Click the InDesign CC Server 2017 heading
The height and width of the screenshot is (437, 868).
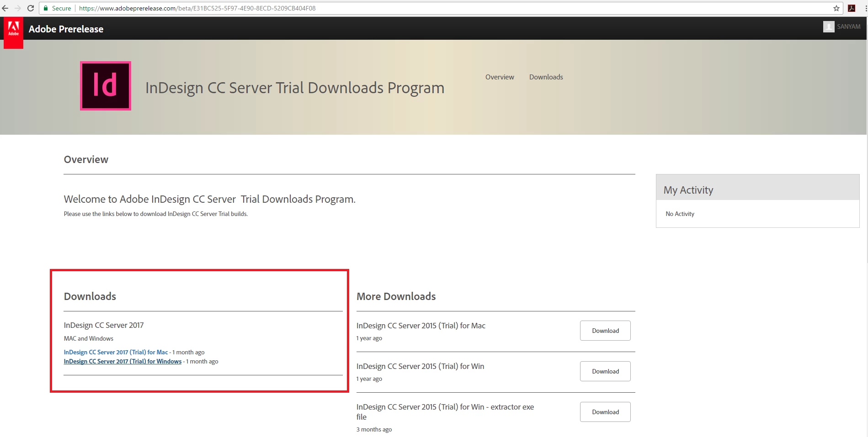(x=104, y=325)
